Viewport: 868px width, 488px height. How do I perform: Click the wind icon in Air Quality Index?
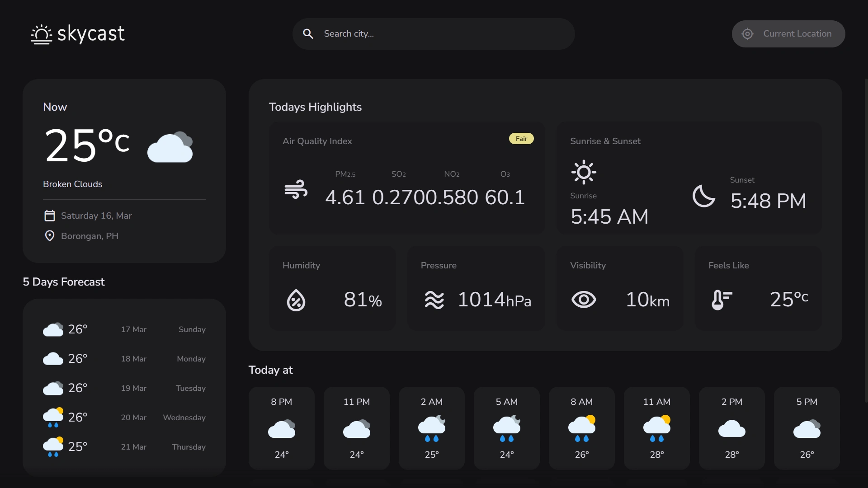(x=296, y=189)
